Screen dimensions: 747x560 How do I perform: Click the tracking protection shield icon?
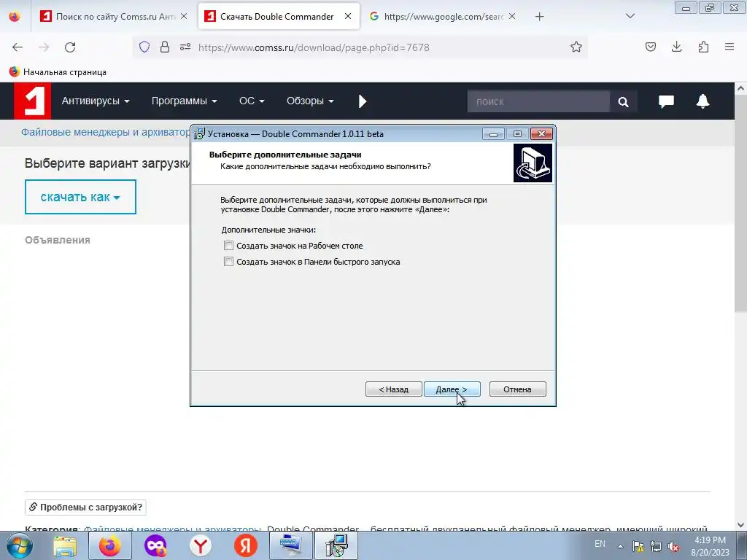144,47
